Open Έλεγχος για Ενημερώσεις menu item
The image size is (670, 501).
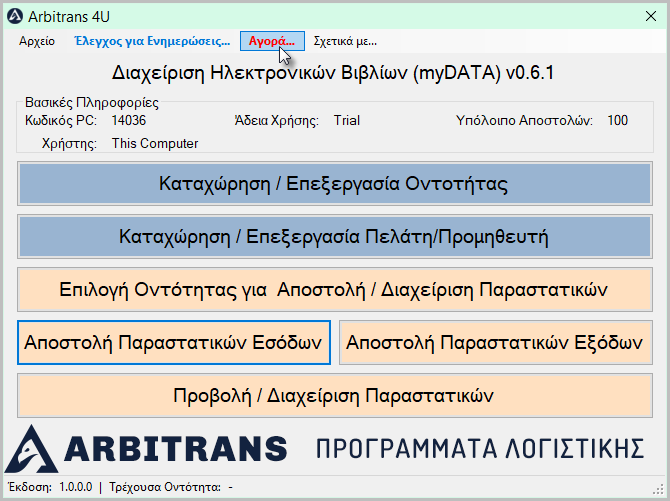(152, 41)
